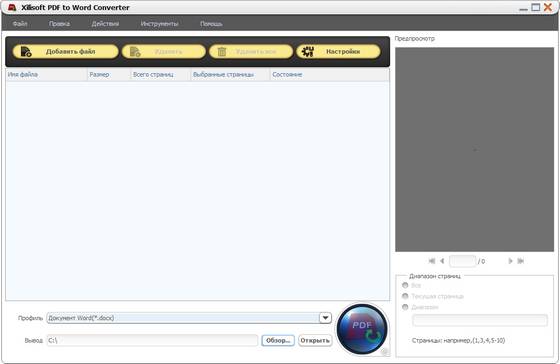Go to first preview page
Screen dimensions: 560x364
(432, 261)
